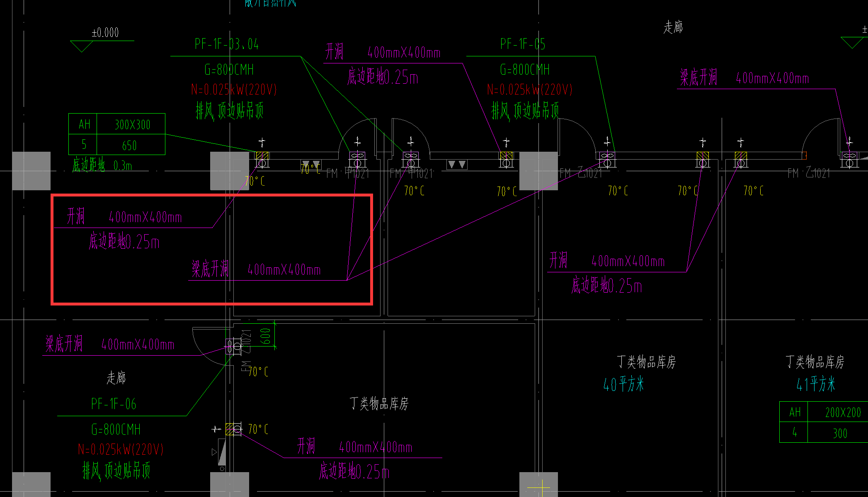Select the green 600 dimension text

click(266, 336)
